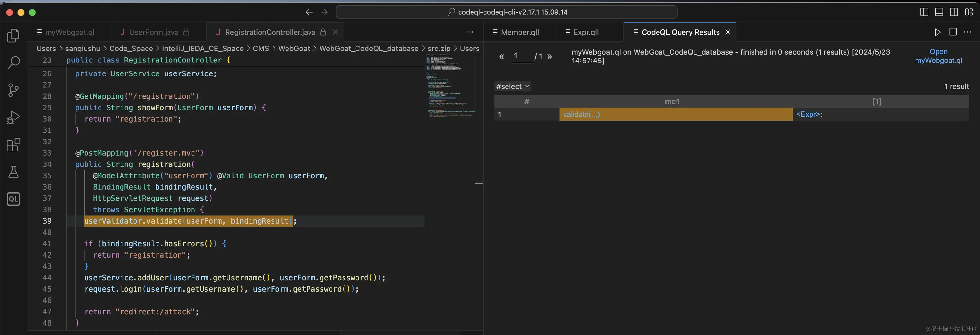Screen dimensions: 980x335
Task: Toggle primary side bar layout icon
Action: point(924,12)
